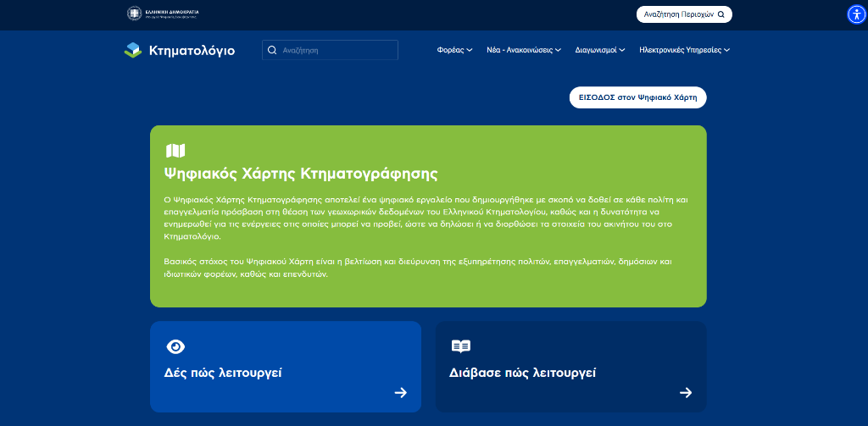Viewport: 868px width, 426px height.
Task: Expand the Διαγωνισμοί dropdown menu
Action: [x=600, y=50]
